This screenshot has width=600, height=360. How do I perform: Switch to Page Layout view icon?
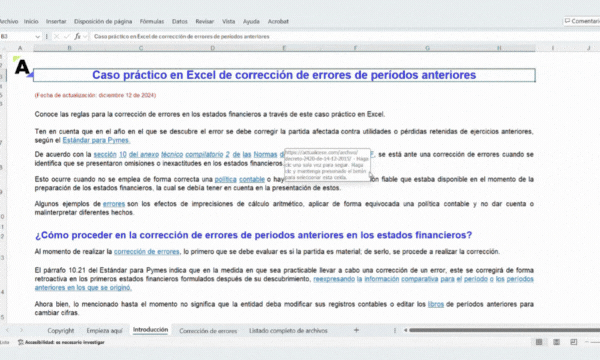(x=556, y=342)
